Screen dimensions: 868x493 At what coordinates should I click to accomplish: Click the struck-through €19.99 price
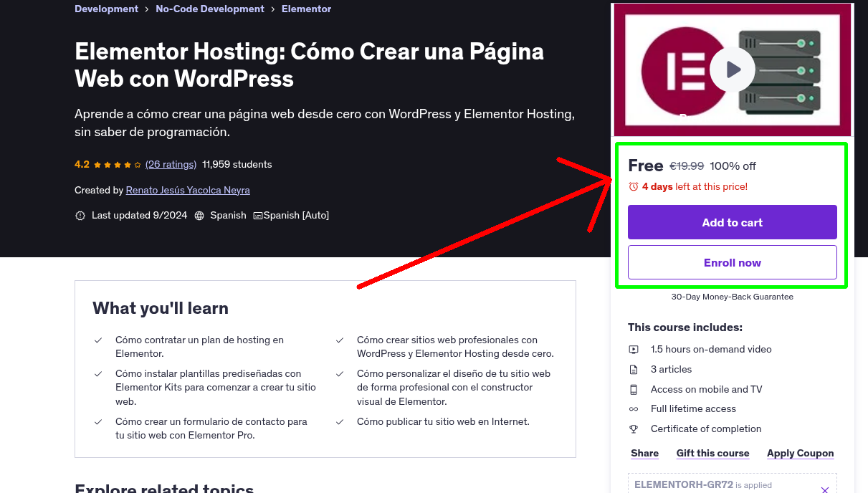(x=687, y=166)
